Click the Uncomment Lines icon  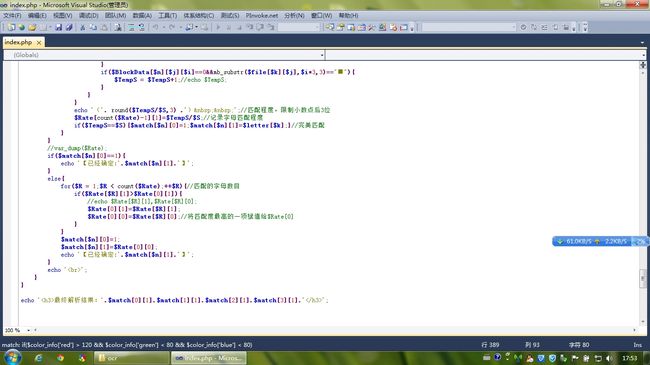point(141,27)
